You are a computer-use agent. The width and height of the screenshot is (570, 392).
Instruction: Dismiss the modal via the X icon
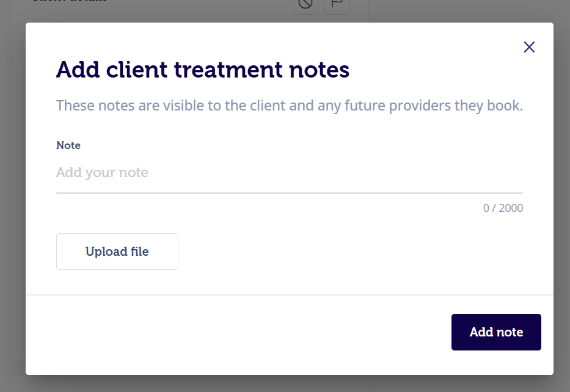529,47
